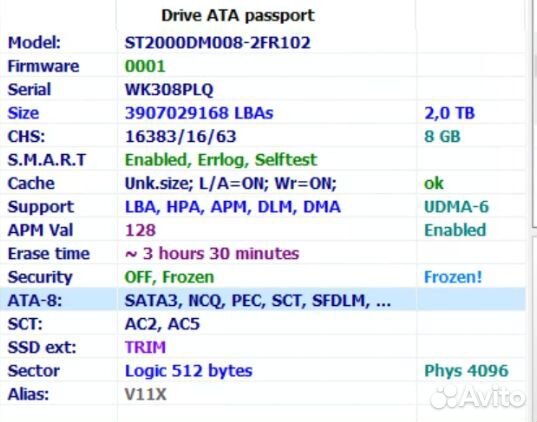Click the 'Phys 4096' cell
The image size is (537, 422).
click(466, 371)
